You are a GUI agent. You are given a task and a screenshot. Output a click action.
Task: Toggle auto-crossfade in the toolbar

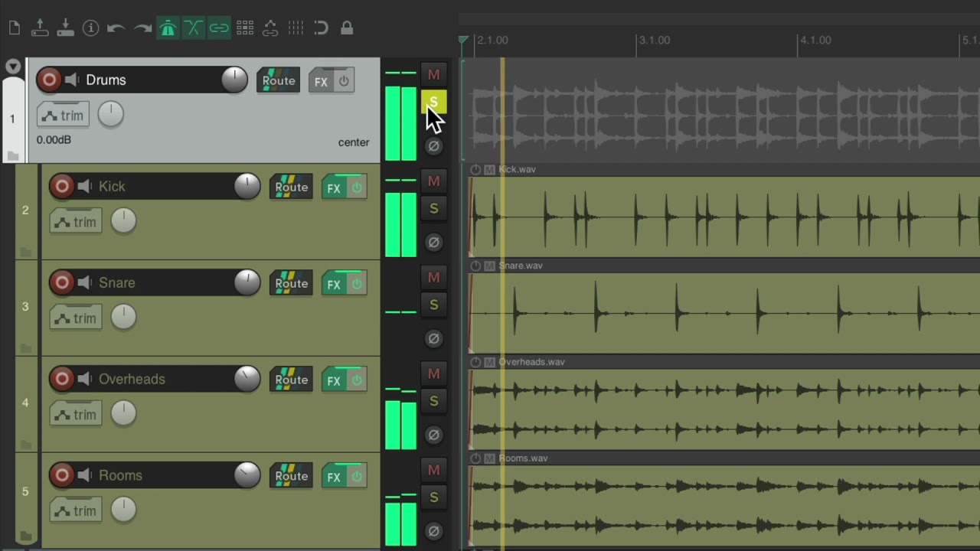click(x=193, y=28)
